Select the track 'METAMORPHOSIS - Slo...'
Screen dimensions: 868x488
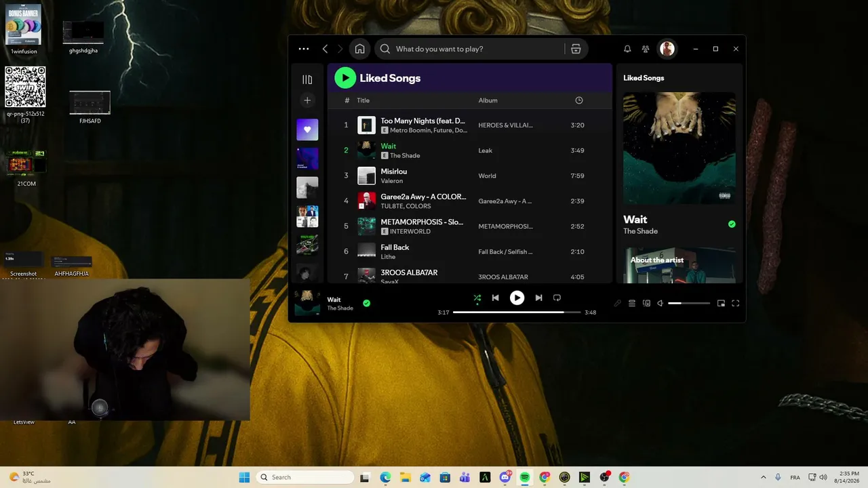point(422,222)
